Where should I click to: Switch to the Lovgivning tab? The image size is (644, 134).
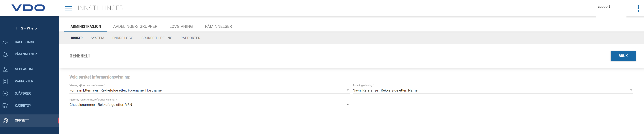click(x=181, y=26)
